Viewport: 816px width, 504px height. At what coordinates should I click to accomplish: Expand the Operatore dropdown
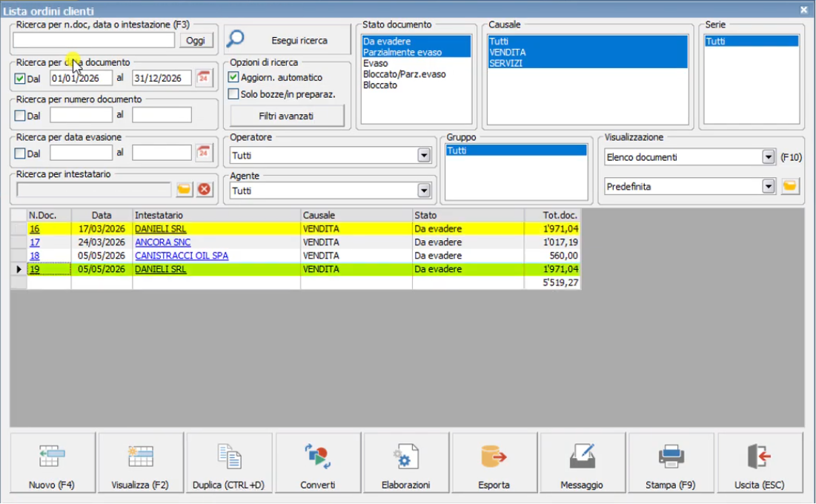point(424,155)
